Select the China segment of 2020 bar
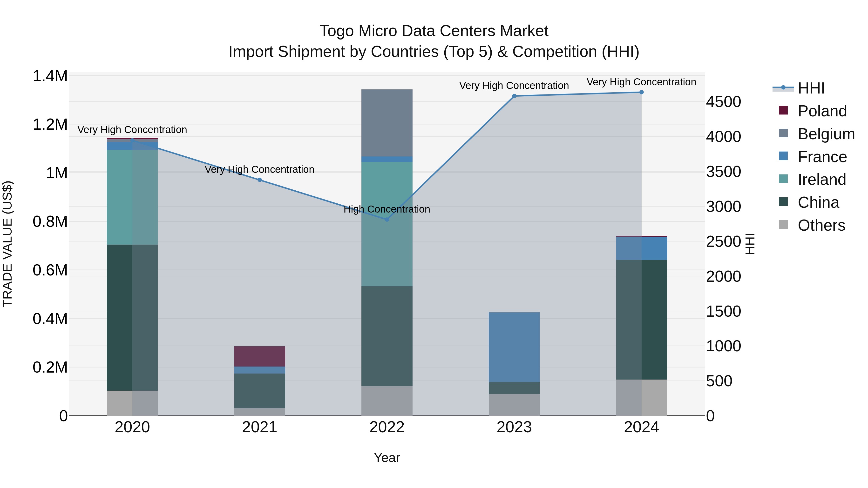Image resolution: width=868 pixels, height=488 pixels. 132,318
